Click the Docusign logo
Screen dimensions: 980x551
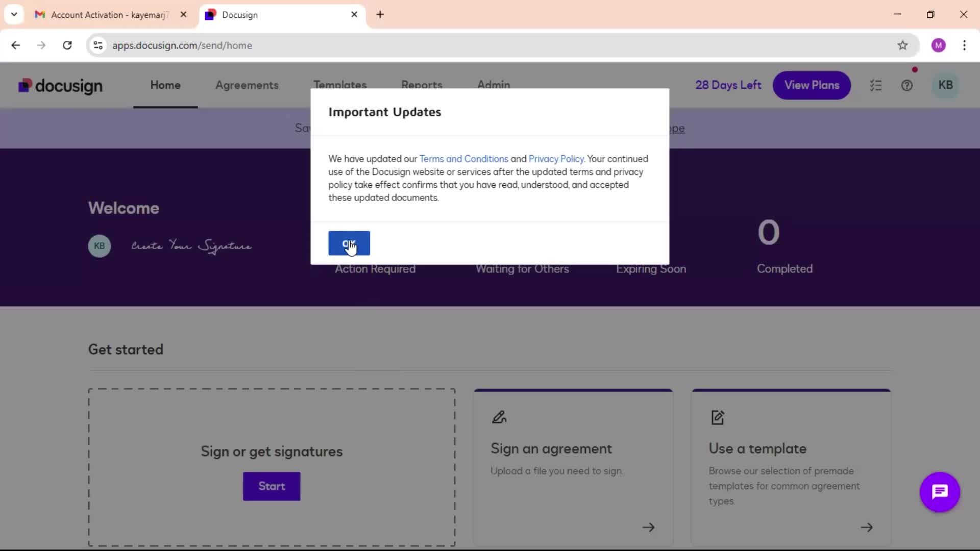pos(60,86)
